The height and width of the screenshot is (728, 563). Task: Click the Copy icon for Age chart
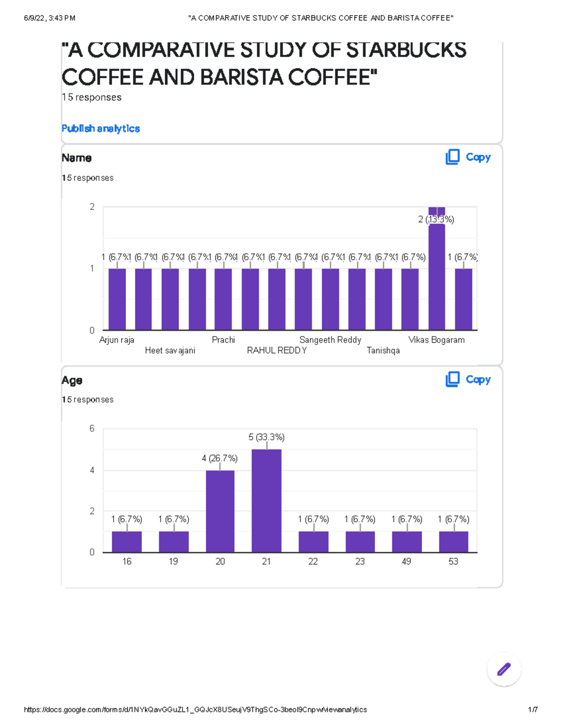452,379
